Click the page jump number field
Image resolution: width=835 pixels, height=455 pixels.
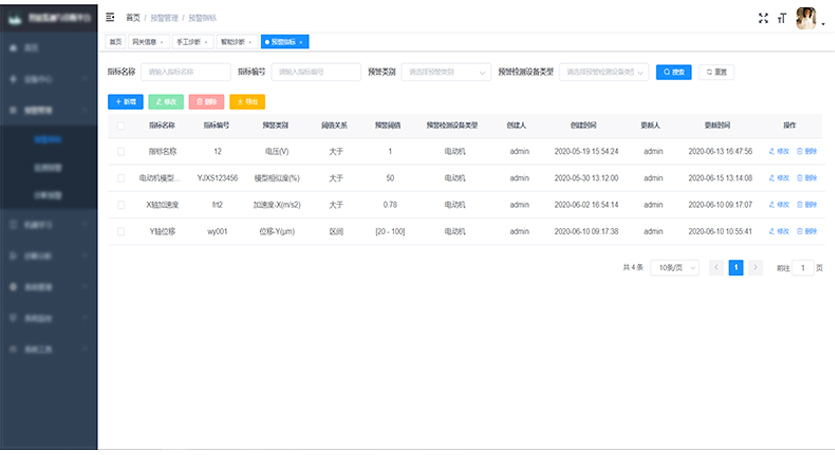803,268
